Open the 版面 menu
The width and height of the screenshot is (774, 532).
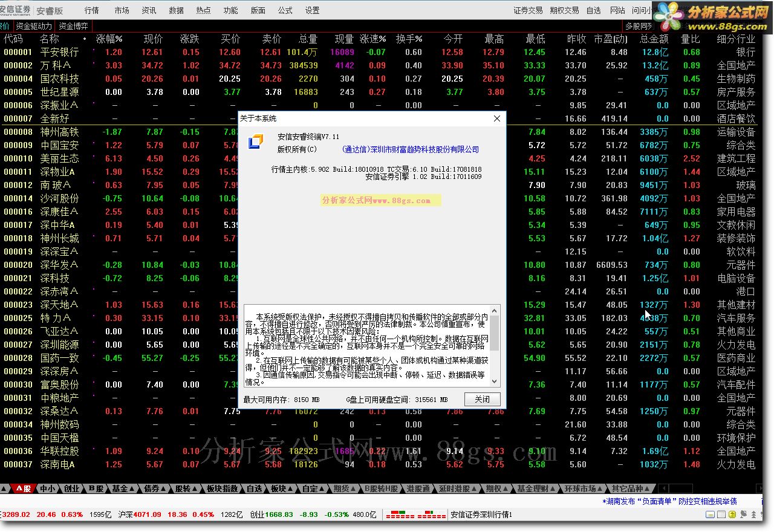pos(258,10)
